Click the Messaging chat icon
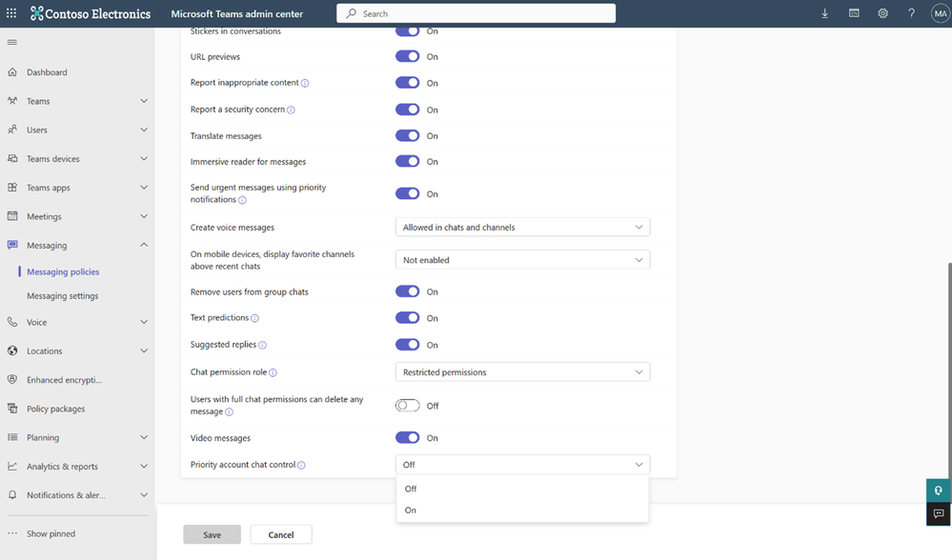 12,245
